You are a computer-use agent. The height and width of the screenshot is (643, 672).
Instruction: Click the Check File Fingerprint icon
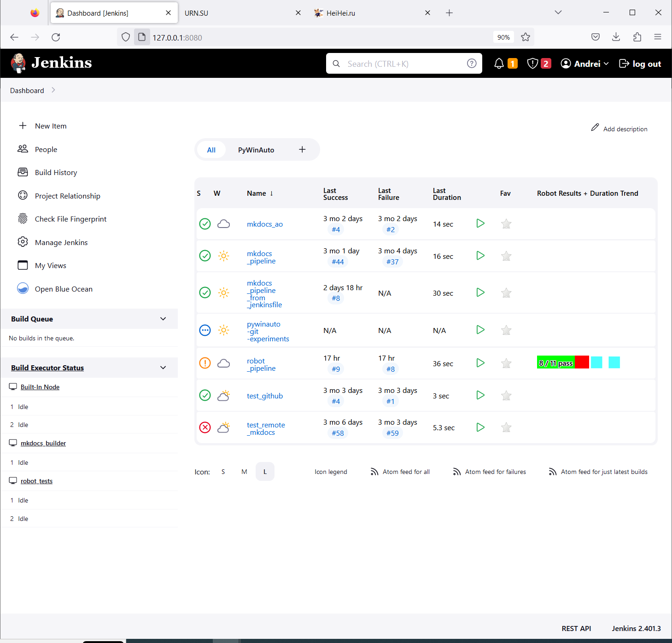click(23, 219)
